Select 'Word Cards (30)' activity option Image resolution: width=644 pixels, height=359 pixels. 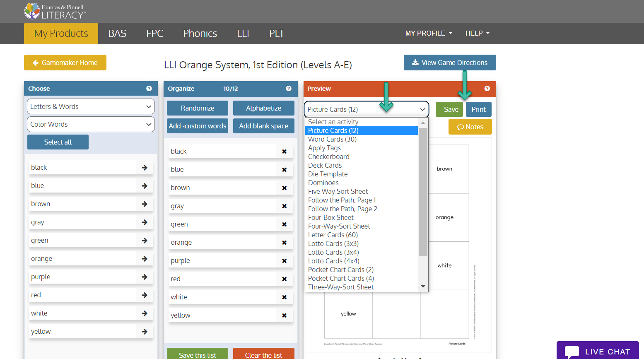click(332, 139)
